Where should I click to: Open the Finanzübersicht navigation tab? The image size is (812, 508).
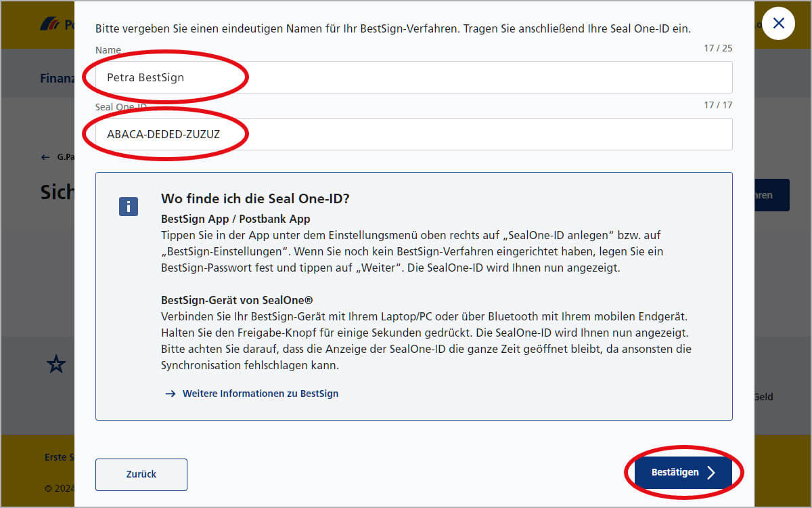pyautogui.click(x=58, y=78)
